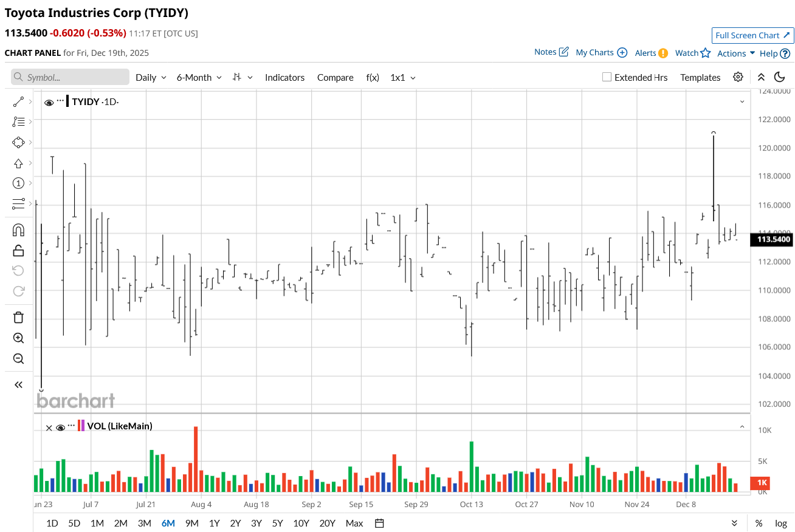Select the 1D time range
This screenshot has width=795, height=532.
[x=52, y=523]
